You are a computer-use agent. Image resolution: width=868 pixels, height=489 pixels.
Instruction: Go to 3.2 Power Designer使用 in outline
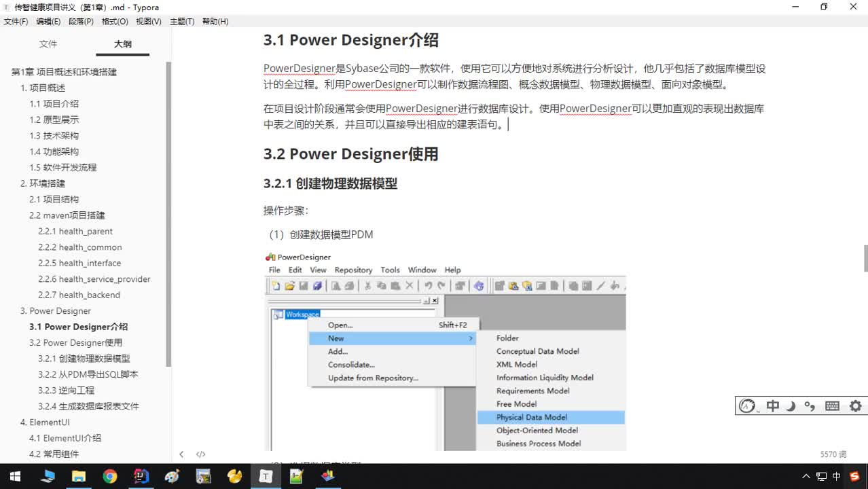click(x=76, y=343)
